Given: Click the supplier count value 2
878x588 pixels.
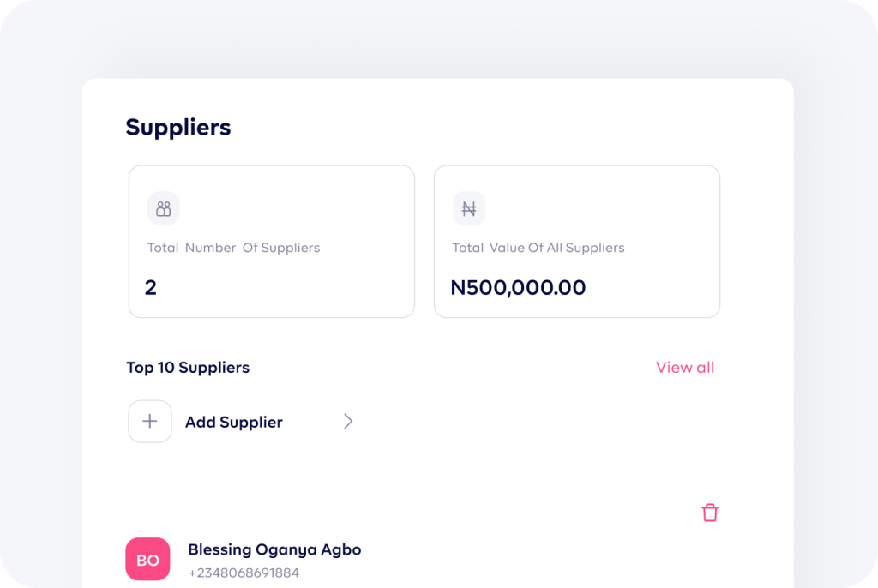Looking at the screenshot, I should click(151, 287).
